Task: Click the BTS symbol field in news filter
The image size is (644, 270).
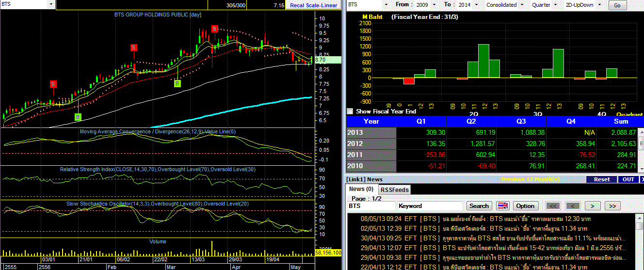Action: click(x=371, y=206)
